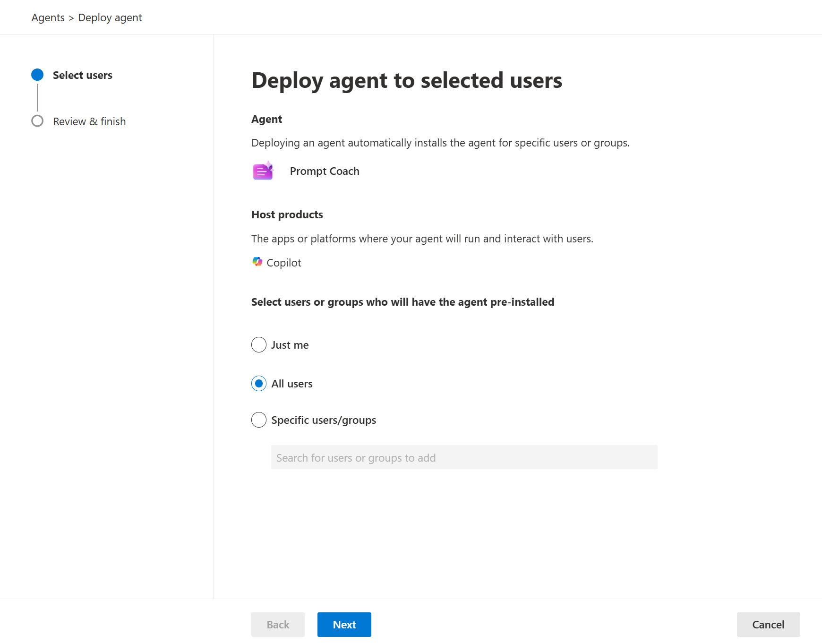Viewport: 822px width, 644px height.
Task: Cancel the deployment wizard
Action: pyautogui.click(x=768, y=624)
